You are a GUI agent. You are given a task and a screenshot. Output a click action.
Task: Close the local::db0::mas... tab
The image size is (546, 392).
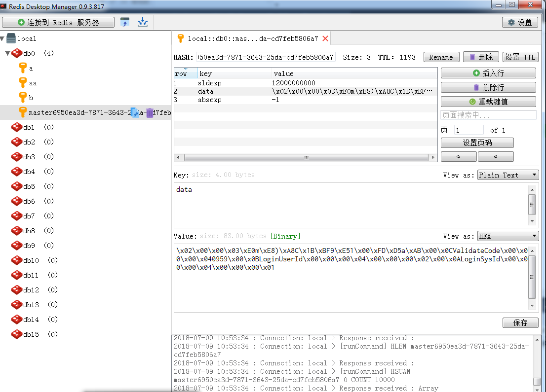tap(325, 38)
